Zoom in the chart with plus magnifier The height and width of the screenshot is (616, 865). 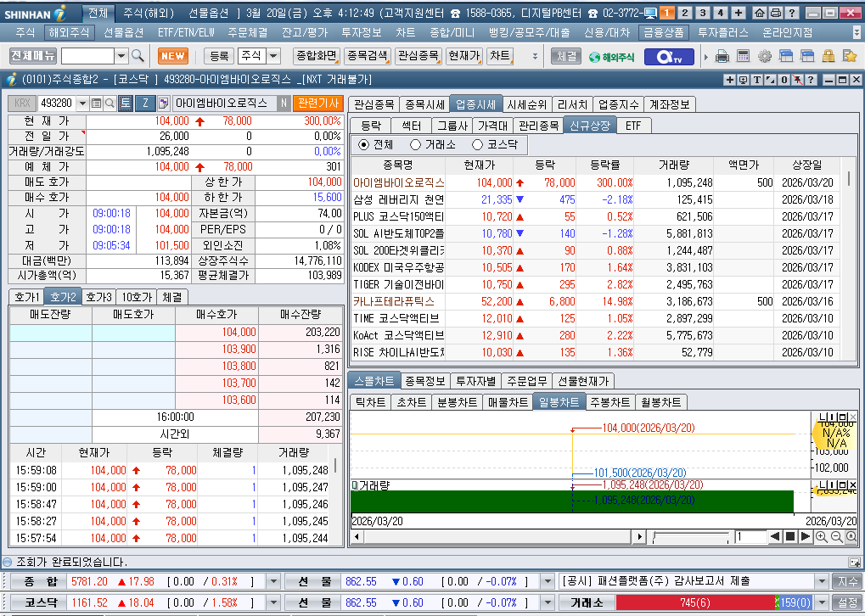[x=822, y=536]
